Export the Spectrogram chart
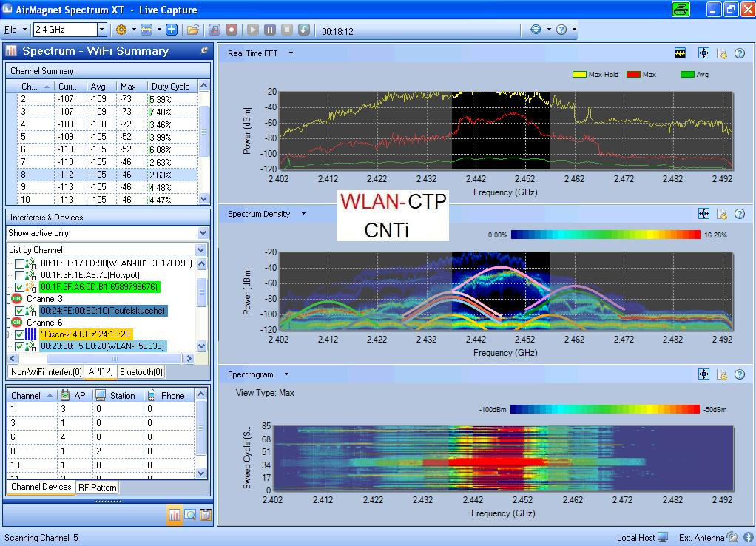756x546 pixels. 722,375
